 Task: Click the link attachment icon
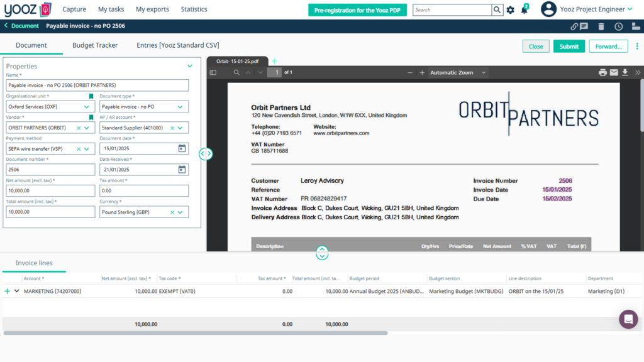(574, 26)
